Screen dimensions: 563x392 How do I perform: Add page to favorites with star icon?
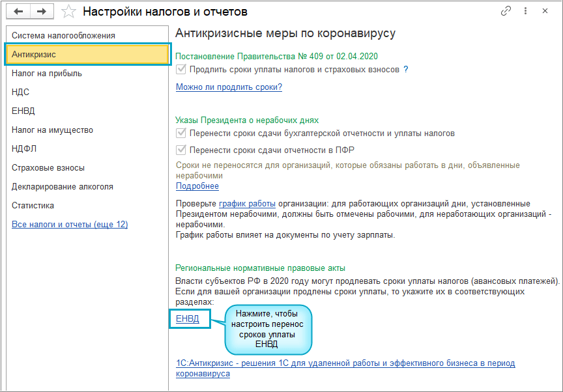[68, 11]
